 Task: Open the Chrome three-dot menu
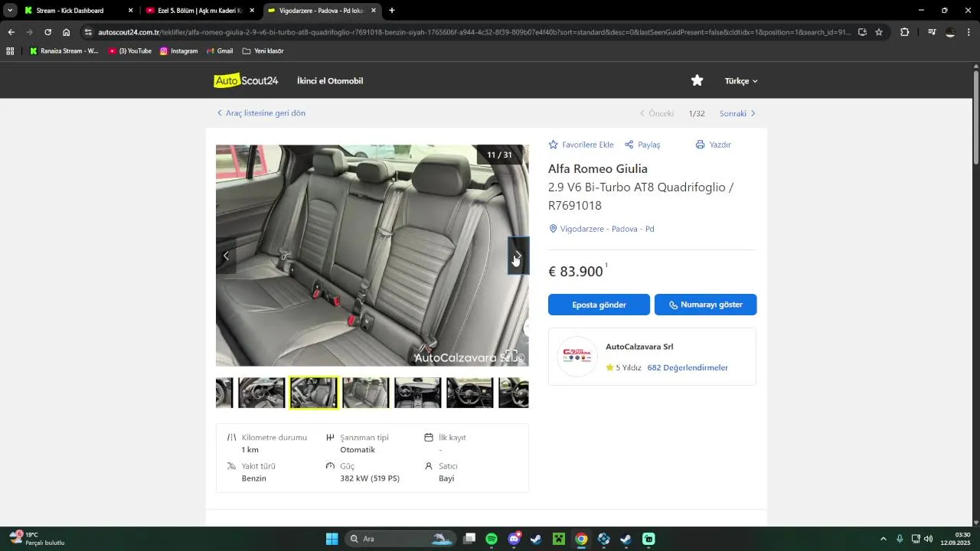(x=969, y=32)
